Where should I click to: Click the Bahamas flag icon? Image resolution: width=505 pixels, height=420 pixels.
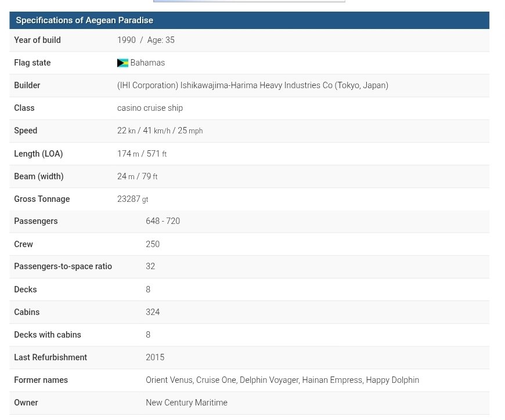pyautogui.click(x=122, y=63)
